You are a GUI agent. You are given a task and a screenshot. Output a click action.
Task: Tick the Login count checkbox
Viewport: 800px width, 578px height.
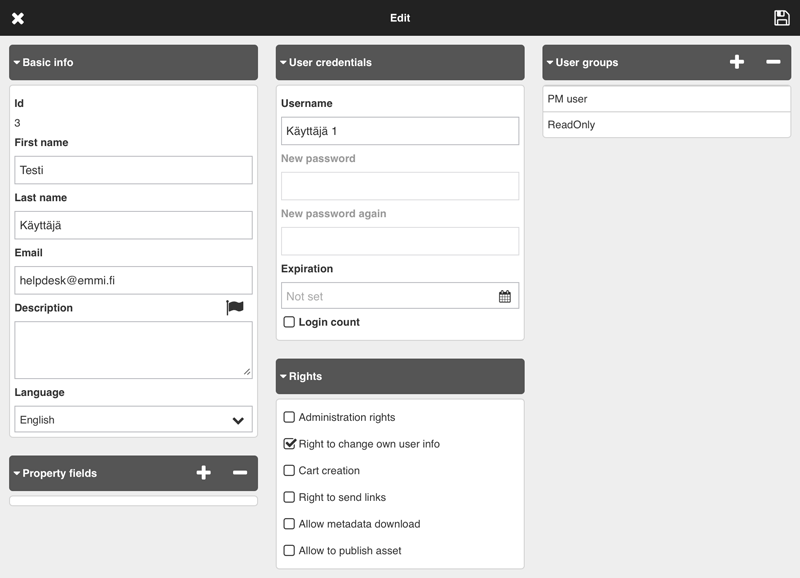click(x=290, y=322)
